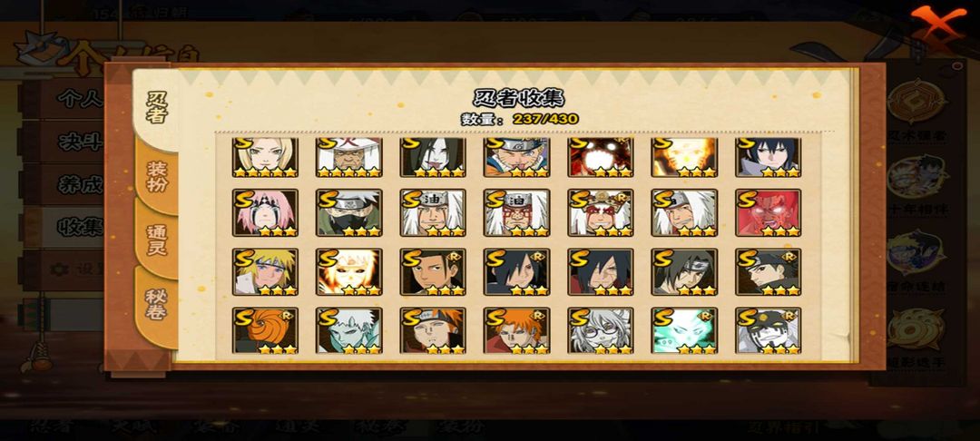980x441 pixels.
Task: Select Kabuto with glasses portrait
Action: [600, 330]
